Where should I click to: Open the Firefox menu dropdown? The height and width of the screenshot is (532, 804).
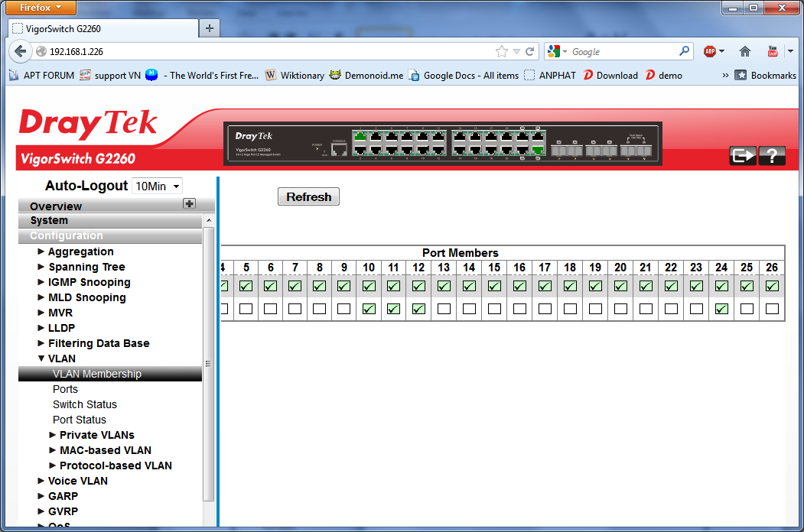click(40, 7)
